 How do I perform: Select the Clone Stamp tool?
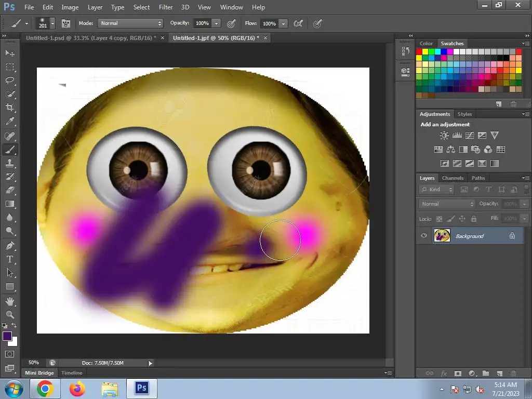[x=10, y=163]
